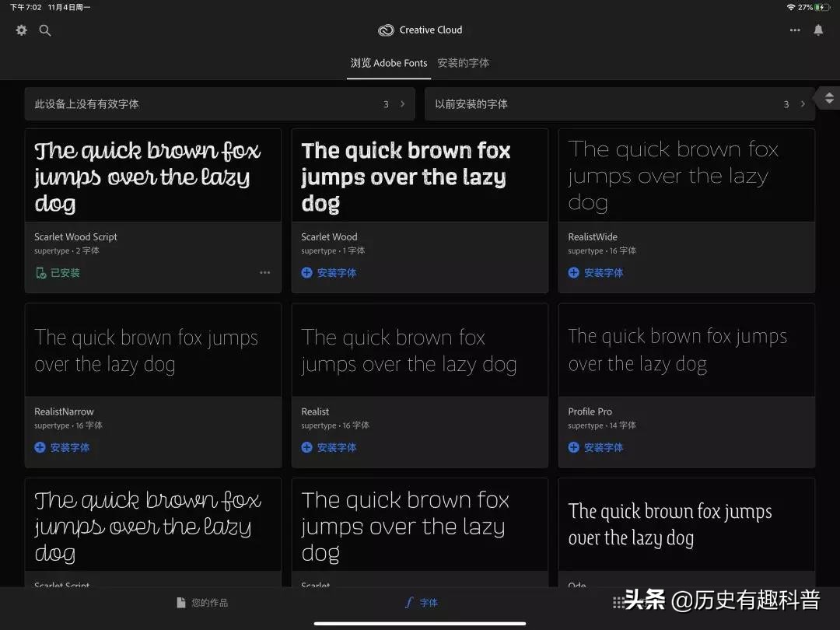840x630 pixels.
Task: Switch to the 安装的字体 tab
Action: click(463, 63)
